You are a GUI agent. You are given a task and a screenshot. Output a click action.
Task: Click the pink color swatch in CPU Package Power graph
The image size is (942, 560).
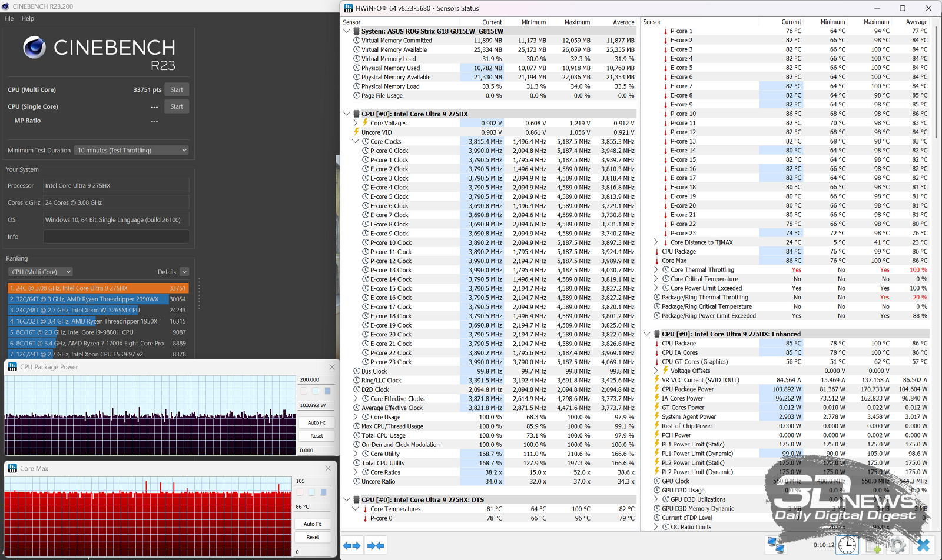[x=304, y=391]
